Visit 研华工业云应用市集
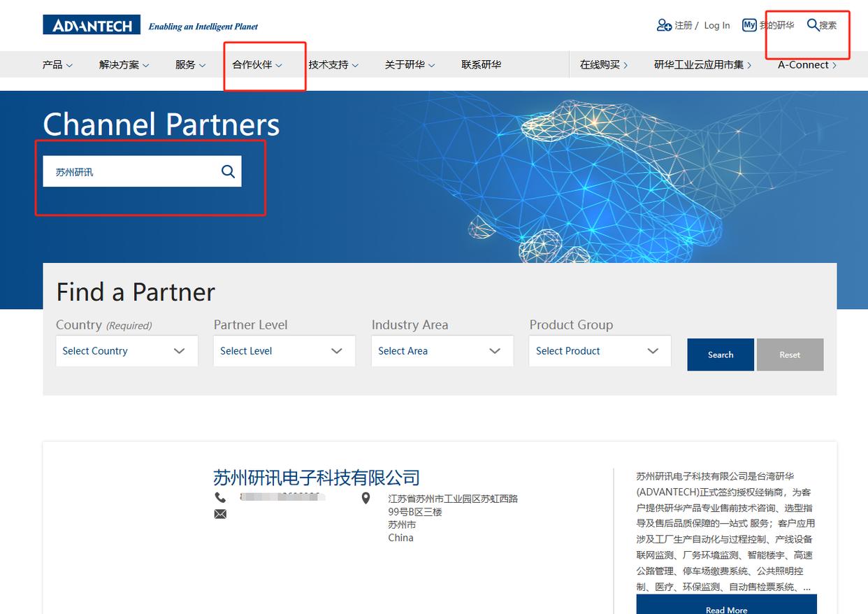The width and height of the screenshot is (868, 614). (x=703, y=64)
